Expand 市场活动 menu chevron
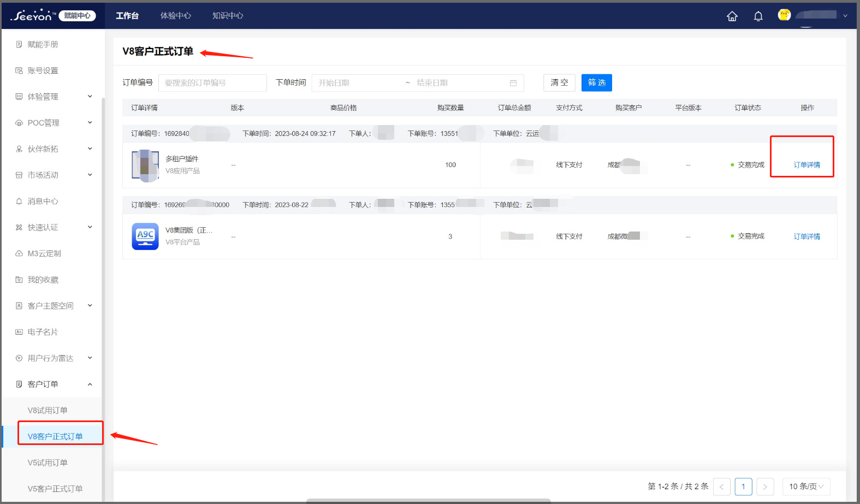This screenshot has height=504, width=860. tap(90, 175)
